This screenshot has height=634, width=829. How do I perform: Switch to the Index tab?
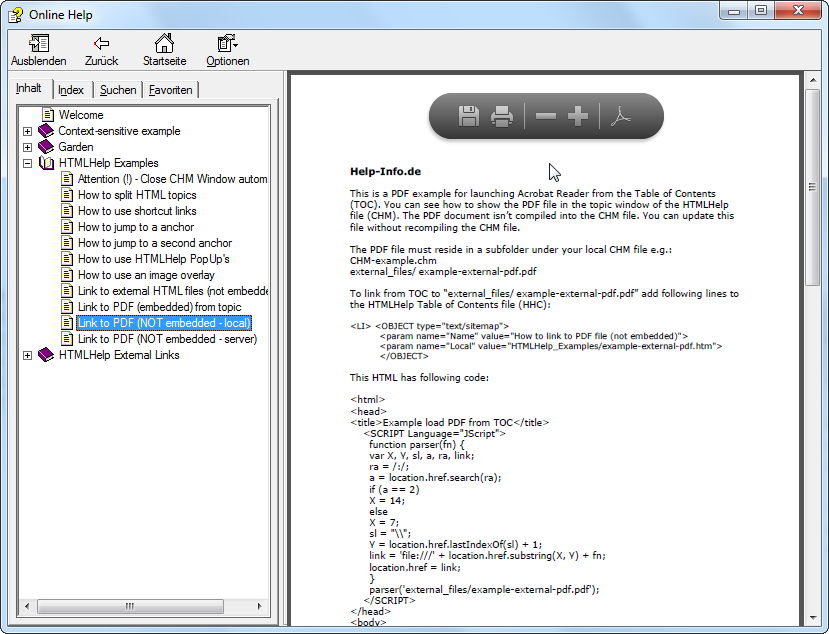[71, 90]
